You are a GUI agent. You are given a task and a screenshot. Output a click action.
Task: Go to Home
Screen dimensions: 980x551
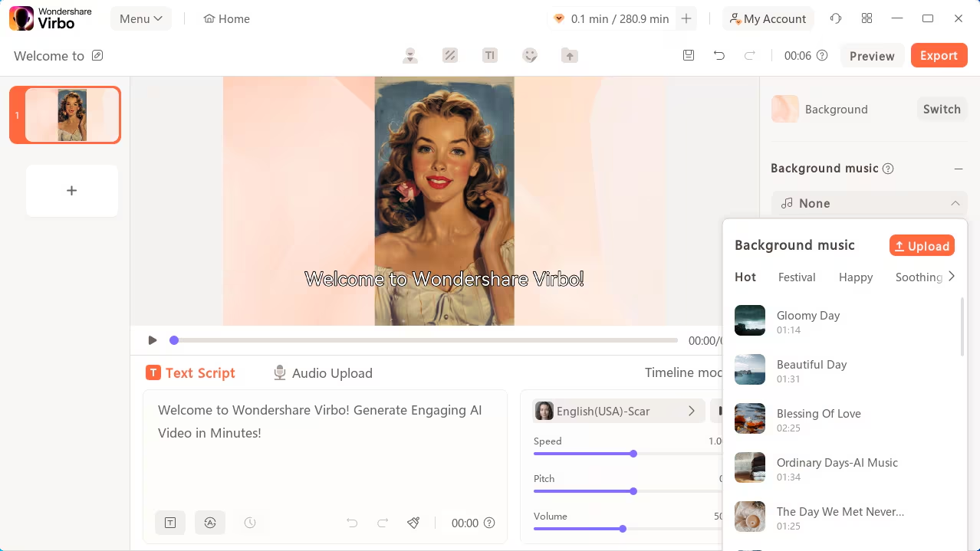(226, 18)
